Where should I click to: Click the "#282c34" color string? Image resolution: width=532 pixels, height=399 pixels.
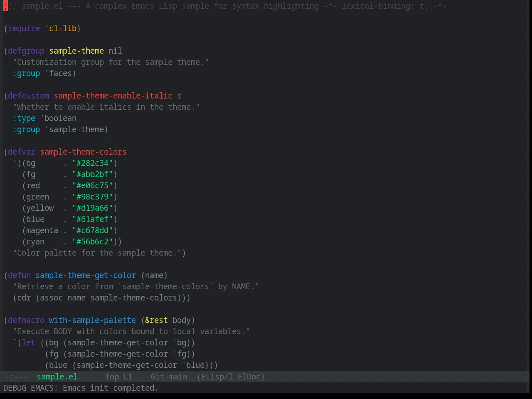[93, 163]
